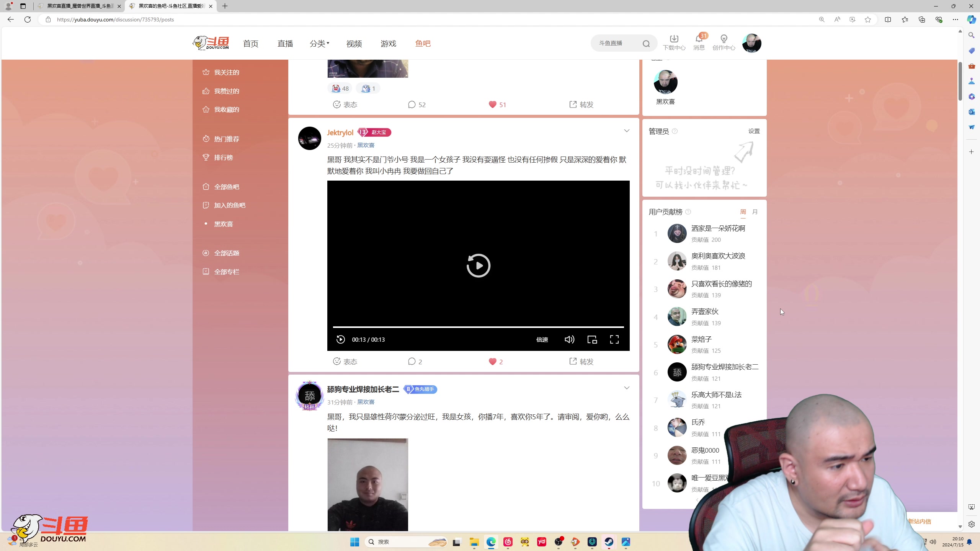Open a new browser tab
980x551 pixels.
(225, 6)
